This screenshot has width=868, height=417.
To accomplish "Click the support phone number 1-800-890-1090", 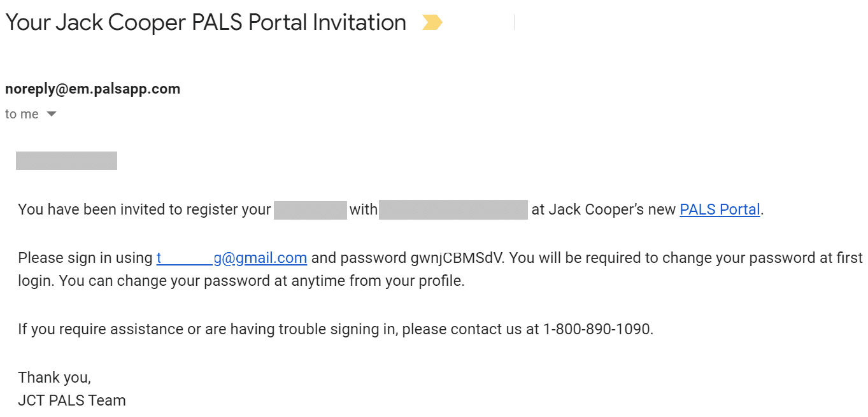I will 597,329.
